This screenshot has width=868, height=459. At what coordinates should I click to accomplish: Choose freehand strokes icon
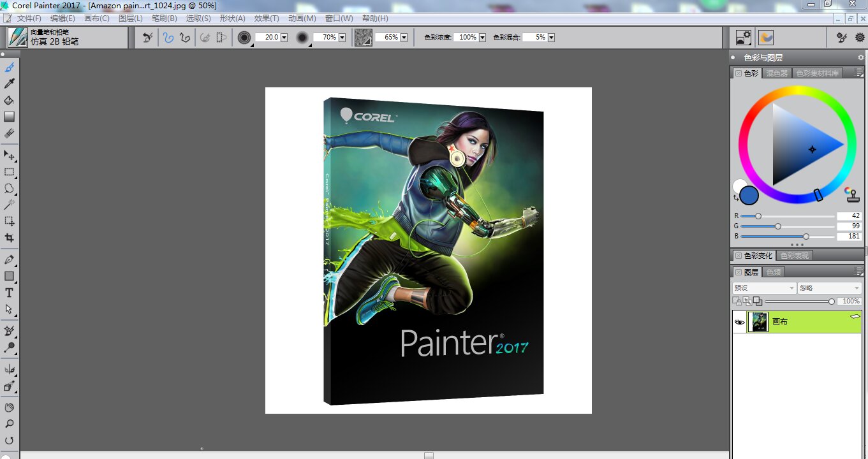pos(168,38)
